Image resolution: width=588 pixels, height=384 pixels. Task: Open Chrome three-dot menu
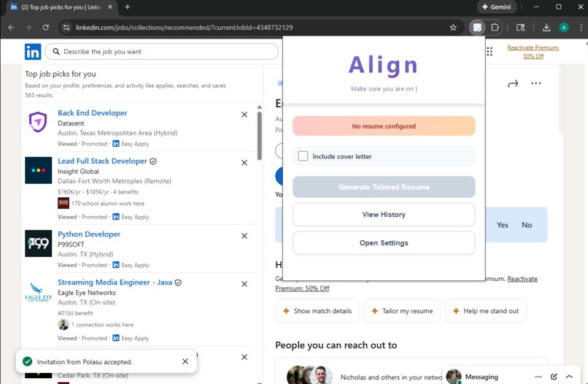(x=581, y=28)
